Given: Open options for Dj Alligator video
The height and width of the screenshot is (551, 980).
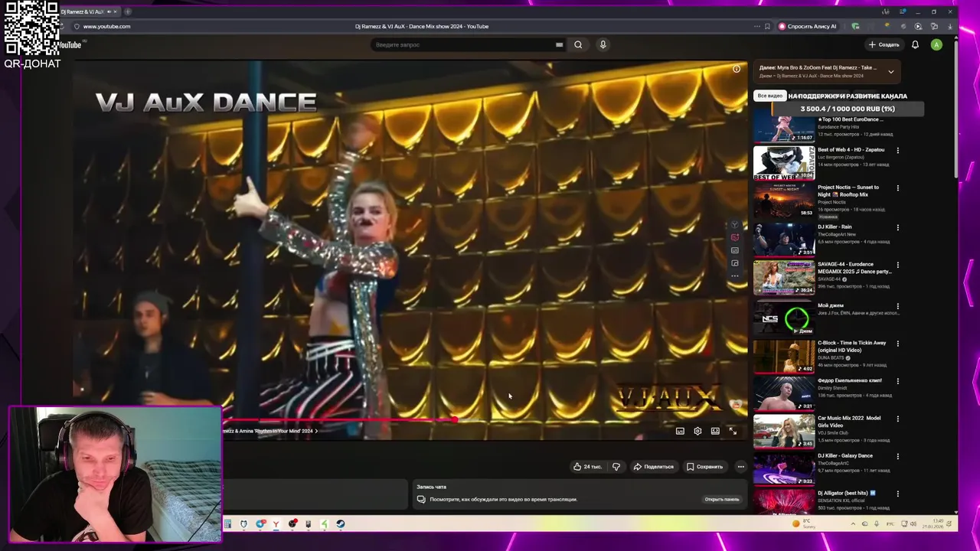Looking at the screenshot, I should [898, 494].
